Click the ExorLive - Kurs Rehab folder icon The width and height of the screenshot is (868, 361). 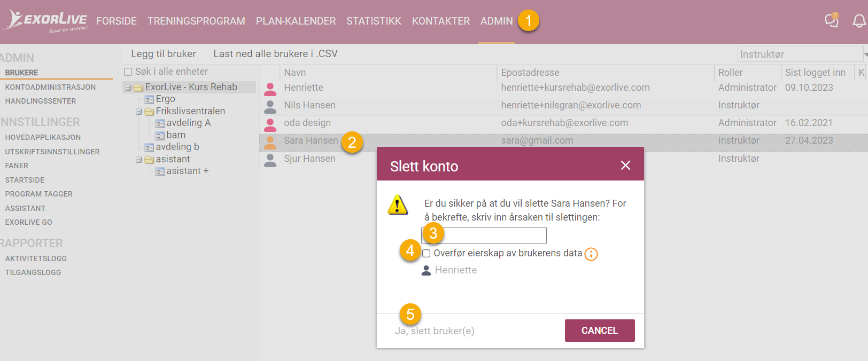138,88
